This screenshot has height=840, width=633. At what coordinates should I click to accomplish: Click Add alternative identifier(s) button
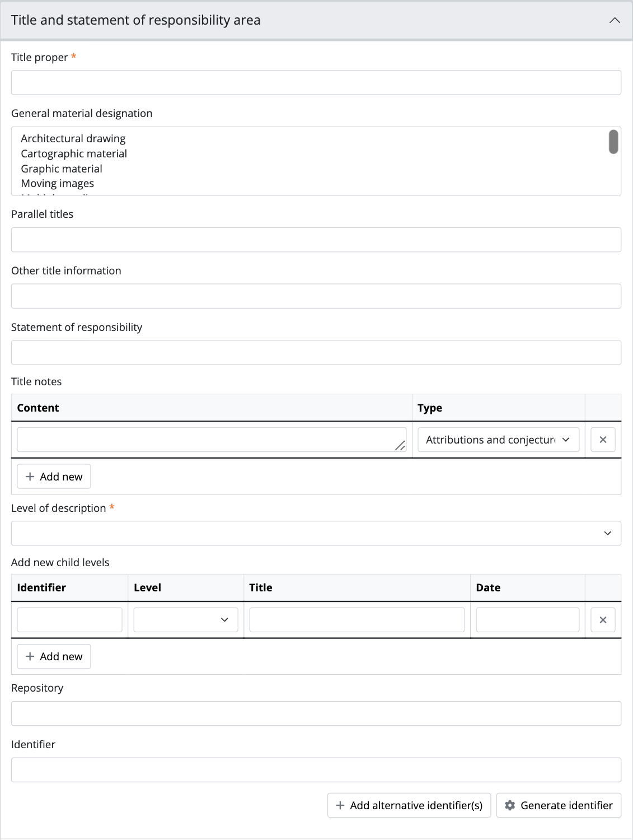pyautogui.click(x=409, y=805)
